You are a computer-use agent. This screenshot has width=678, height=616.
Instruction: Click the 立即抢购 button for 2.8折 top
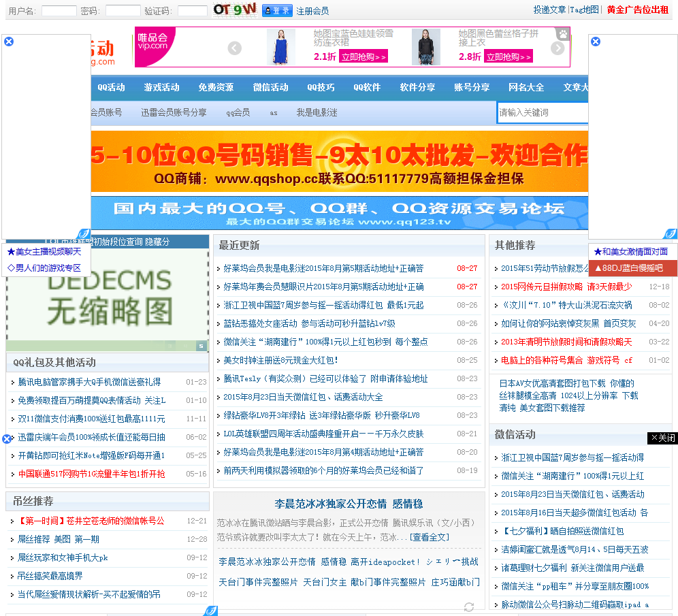click(508, 56)
